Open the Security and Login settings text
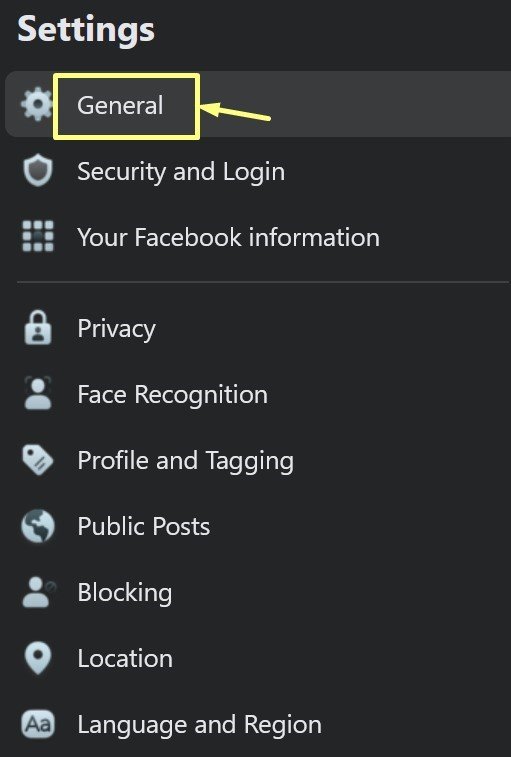This screenshot has height=757, width=511. (181, 172)
